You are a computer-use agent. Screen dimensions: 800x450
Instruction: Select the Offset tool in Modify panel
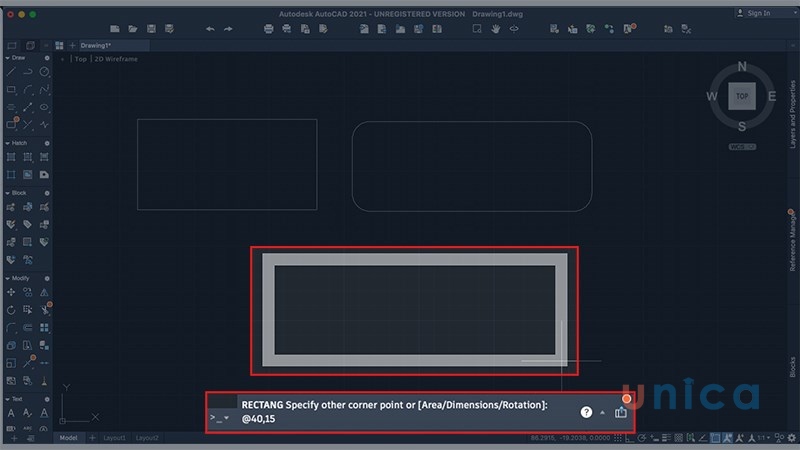coord(28,328)
